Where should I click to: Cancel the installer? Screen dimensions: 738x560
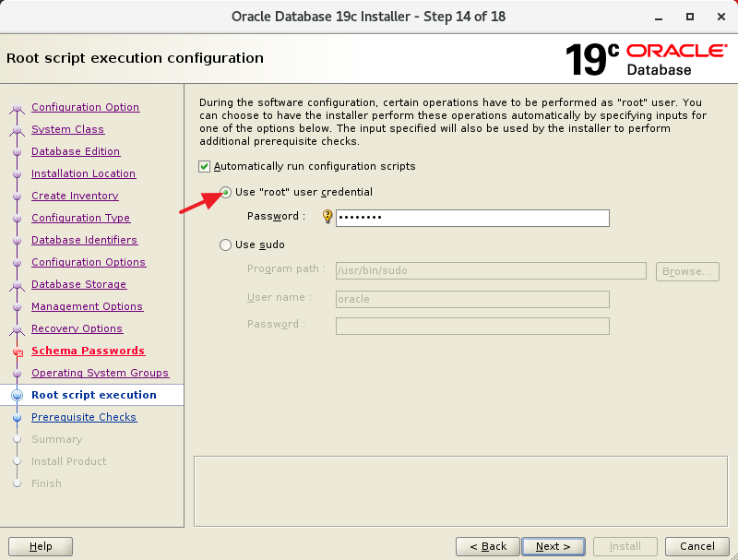697,546
